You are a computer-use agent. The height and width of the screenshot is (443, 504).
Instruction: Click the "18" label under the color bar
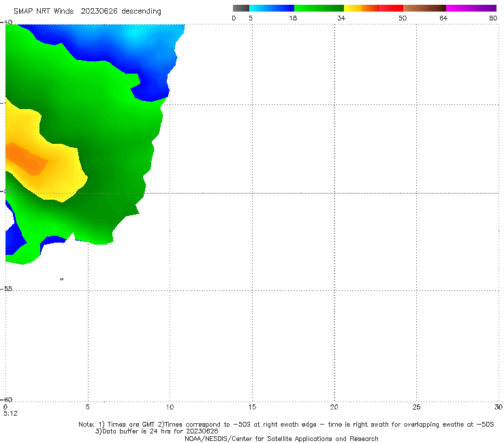(293, 18)
